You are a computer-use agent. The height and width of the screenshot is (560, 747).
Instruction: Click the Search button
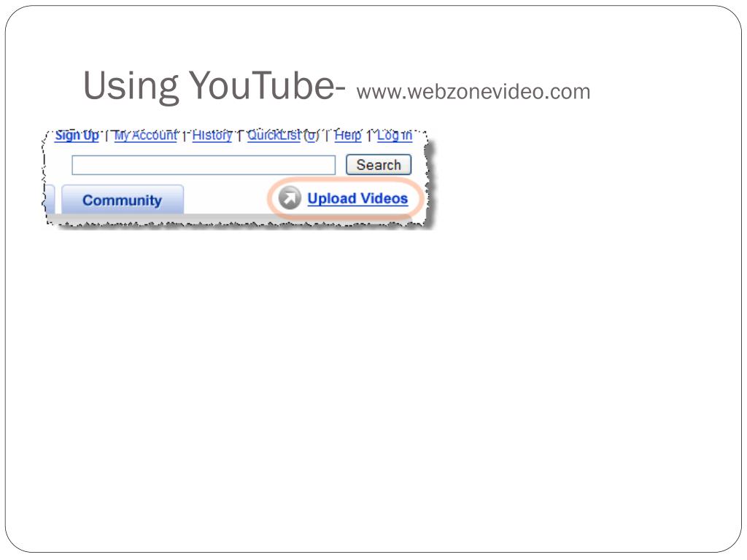click(379, 165)
